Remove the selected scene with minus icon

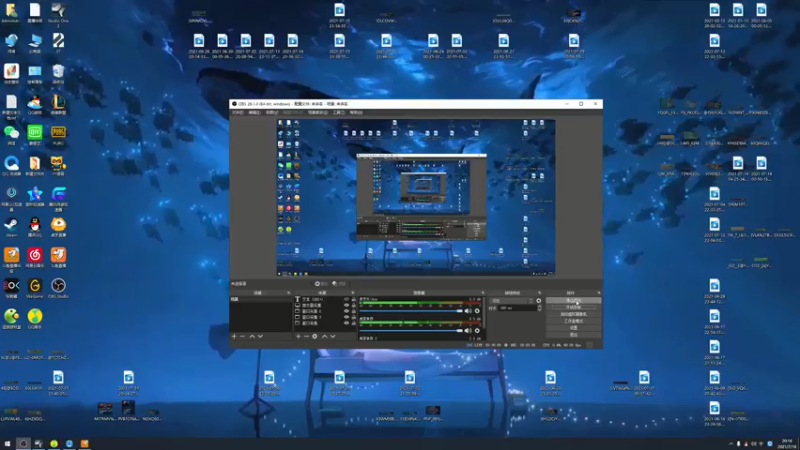click(242, 337)
